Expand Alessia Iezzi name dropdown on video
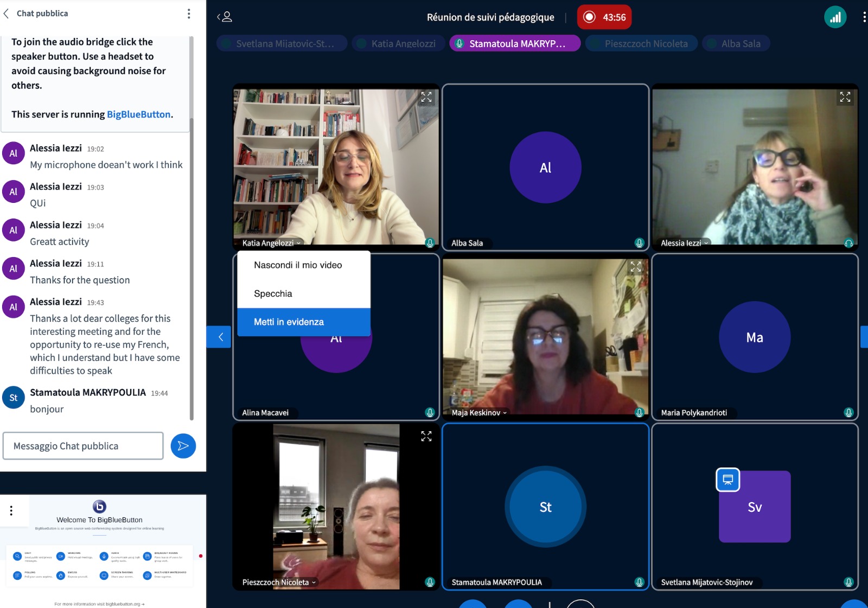This screenshot has width=868, height=608. [x=685, y=243]
